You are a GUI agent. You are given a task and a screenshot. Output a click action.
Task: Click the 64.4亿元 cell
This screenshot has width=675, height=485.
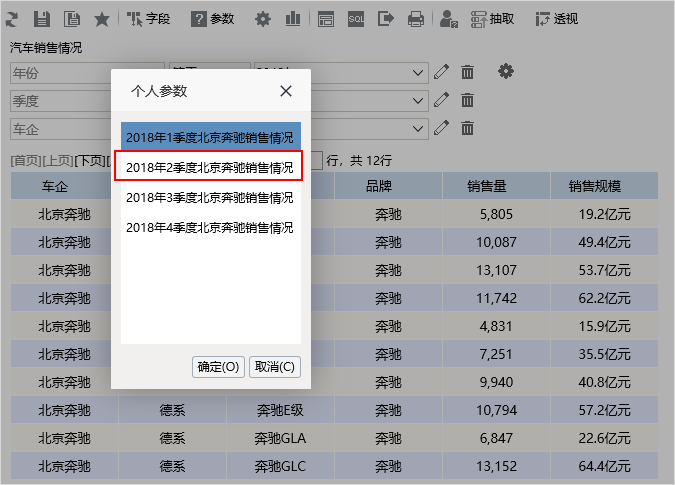coord(604,466)
